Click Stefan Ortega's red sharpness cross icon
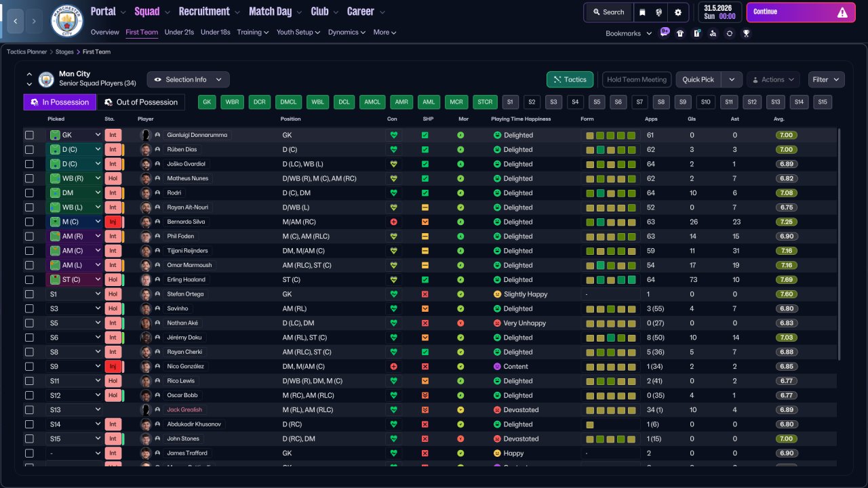Image resolution: width=868 pixels, height=488 pixels. pos(425,294)
